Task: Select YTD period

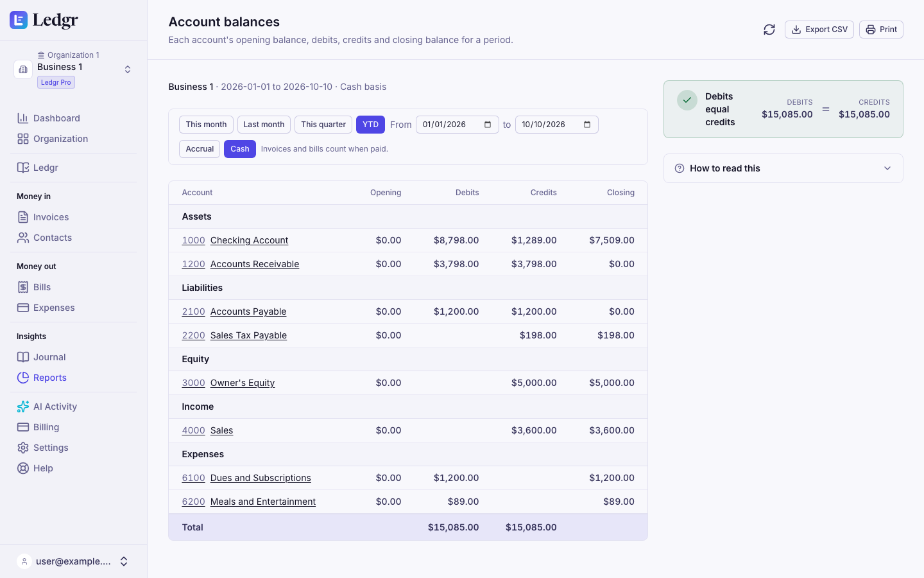Action: pos(370,125)
